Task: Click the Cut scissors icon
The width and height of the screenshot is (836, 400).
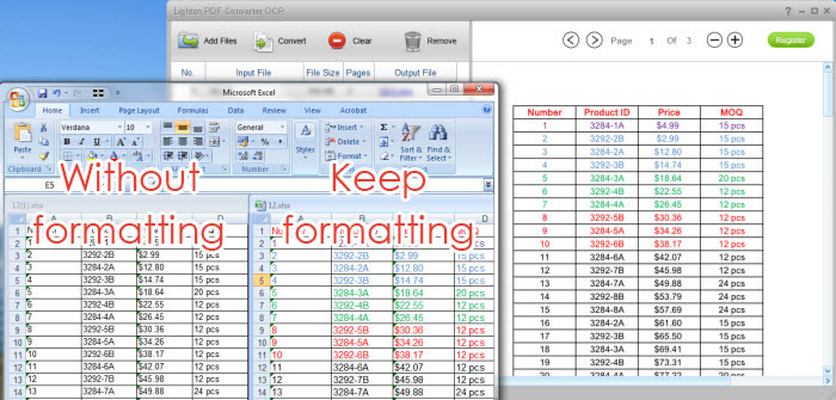Action: (44, 127)
